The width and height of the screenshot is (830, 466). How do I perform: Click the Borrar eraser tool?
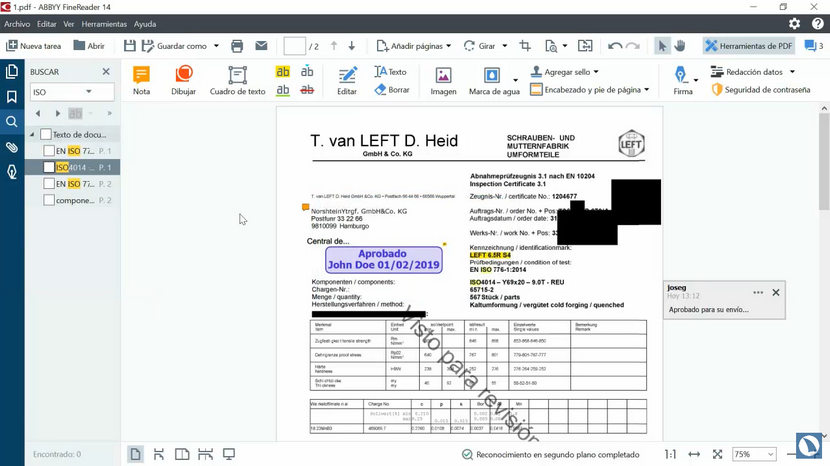pos(392,90)
